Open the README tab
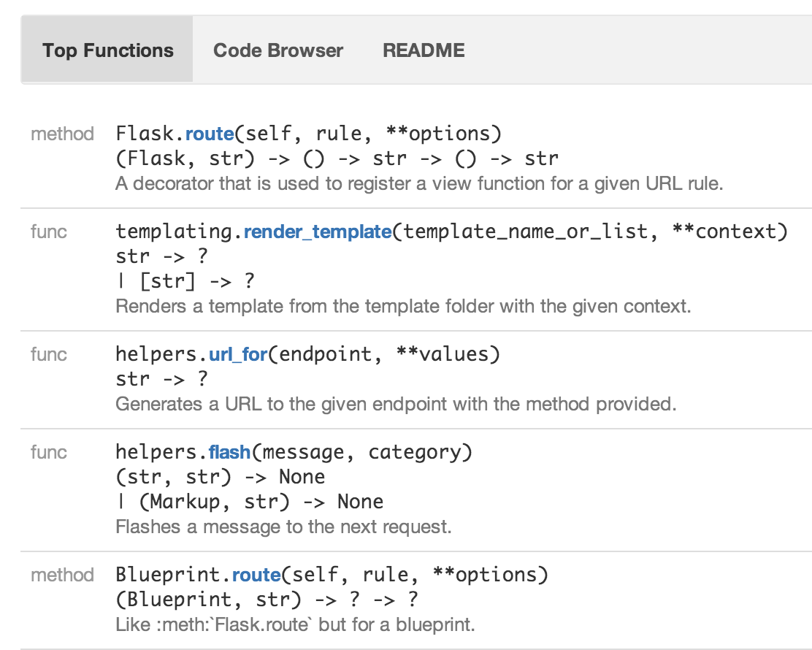This screenshot has height=650, width=812. point(424,50)
